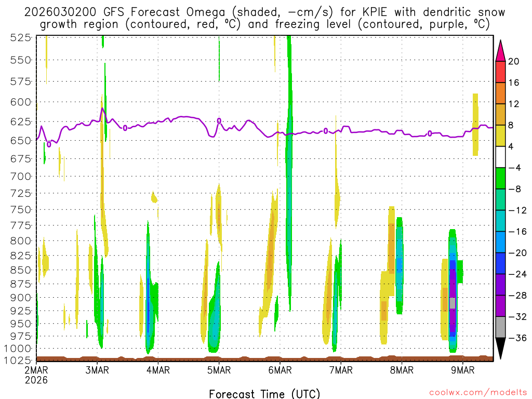Click the 950 pressure level label
Viewport: 532px width, 399px height.
(x=21, y=324)
